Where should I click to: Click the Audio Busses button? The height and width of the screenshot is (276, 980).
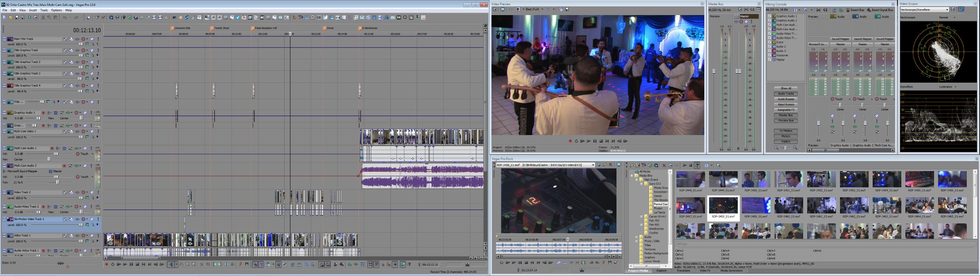[x=786, y=99]
